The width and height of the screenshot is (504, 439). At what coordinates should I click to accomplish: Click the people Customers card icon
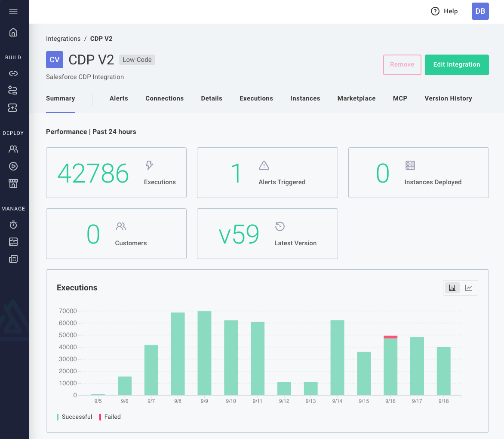point(120,226)
